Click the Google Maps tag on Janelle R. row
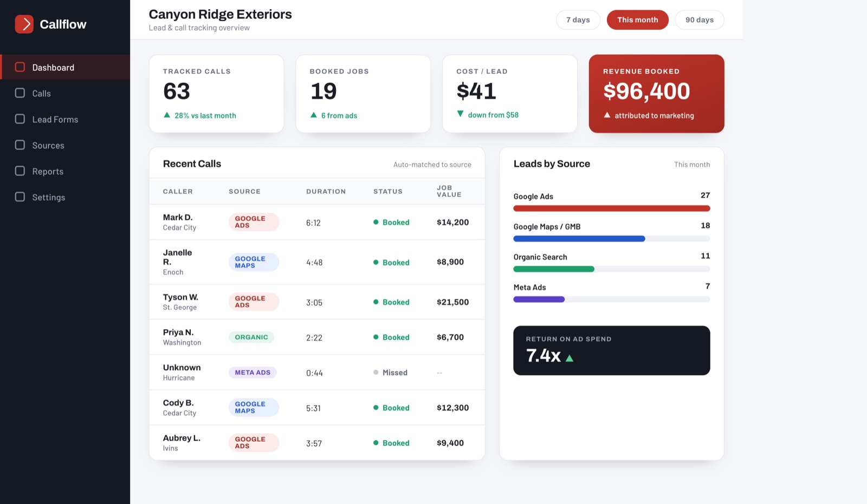 [254, 262]
